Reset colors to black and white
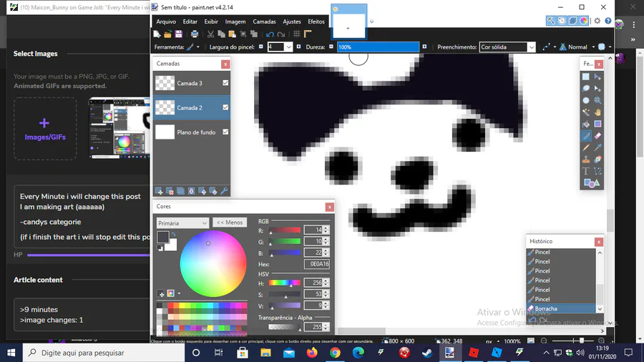Image resolution: width=644 pixels, height=362 pixels. pos(160,248)
